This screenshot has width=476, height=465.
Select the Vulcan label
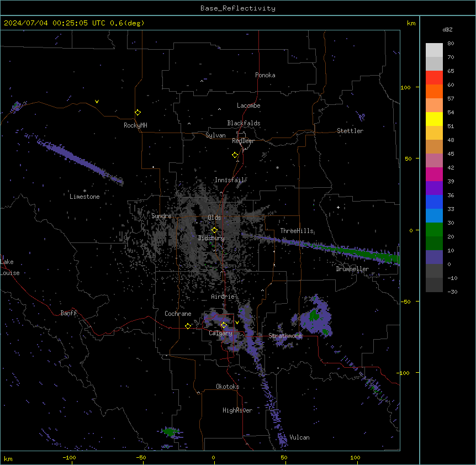pyautogui.click(x=299, y=437)
